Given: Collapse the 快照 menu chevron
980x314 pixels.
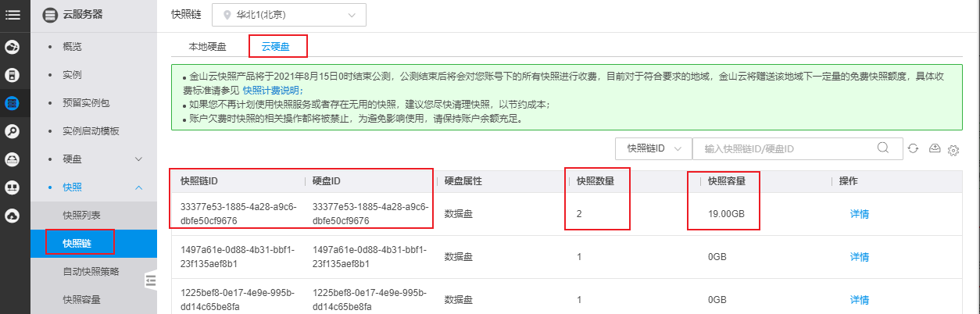Looking at the screenshot, I should (139, 187).
